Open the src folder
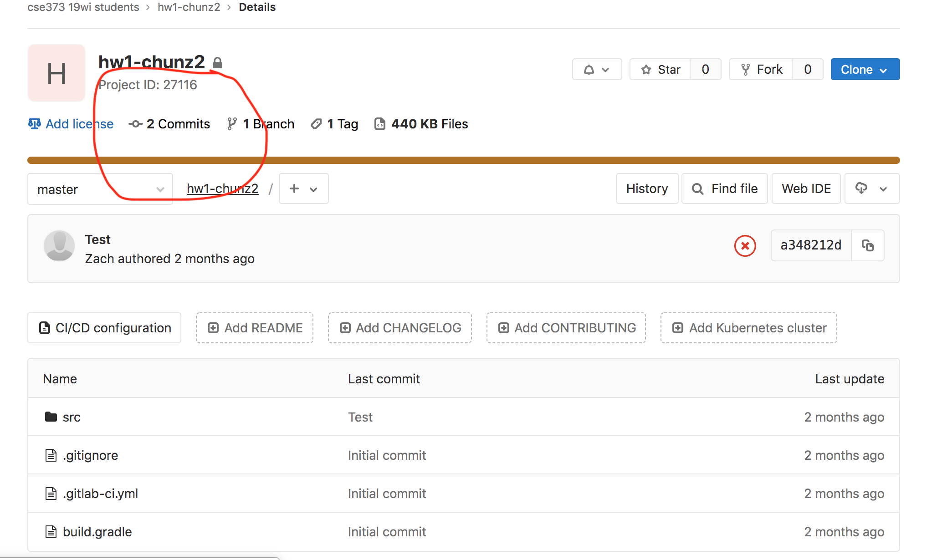The height and width of the screenshot is (560, 932). pyautogui.click(x=72, y=417)
